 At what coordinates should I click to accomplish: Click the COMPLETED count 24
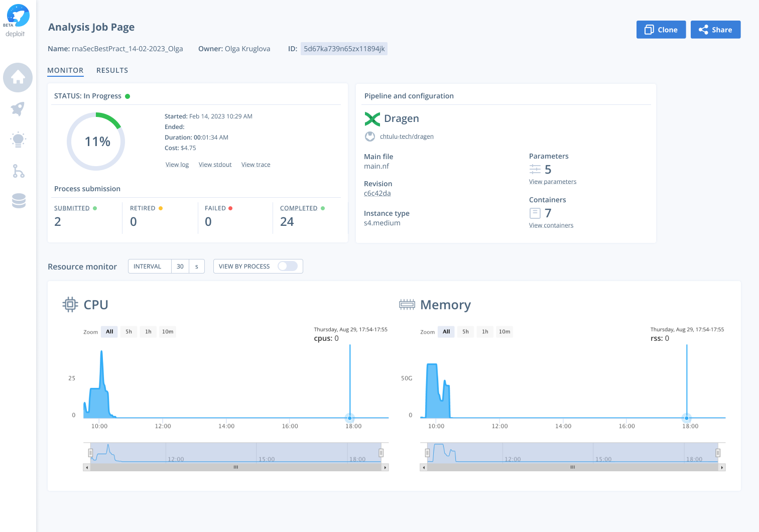(287, 222)
